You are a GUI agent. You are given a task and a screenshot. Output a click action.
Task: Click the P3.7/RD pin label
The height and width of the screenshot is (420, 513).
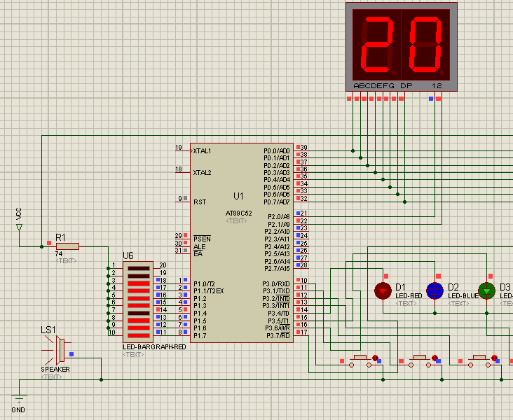point(278,336)
